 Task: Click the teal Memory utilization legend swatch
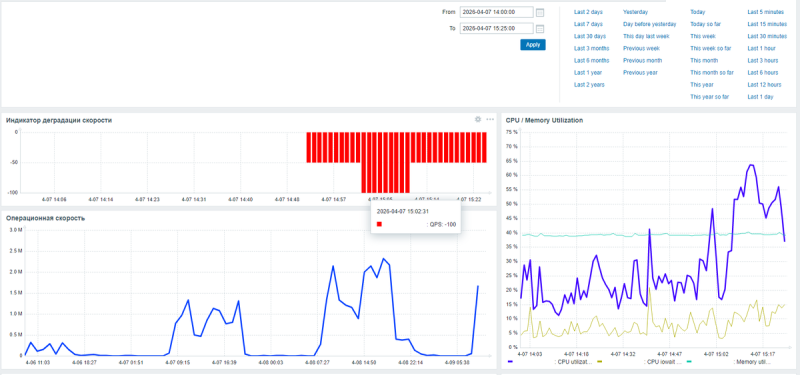[689, 362]
